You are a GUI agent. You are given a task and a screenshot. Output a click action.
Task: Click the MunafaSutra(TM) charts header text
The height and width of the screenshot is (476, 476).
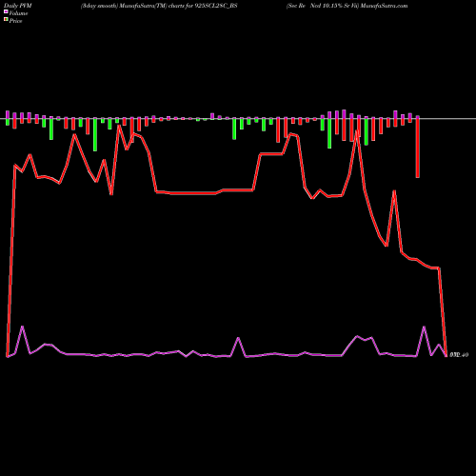pyautogui.click(x=159, y=6)
